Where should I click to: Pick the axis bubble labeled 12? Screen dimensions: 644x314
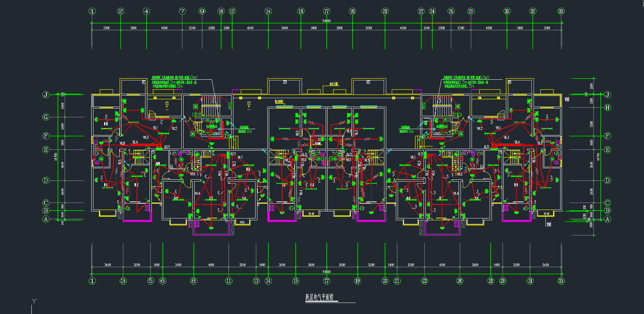pyautogui.click(x=232, y=11)
